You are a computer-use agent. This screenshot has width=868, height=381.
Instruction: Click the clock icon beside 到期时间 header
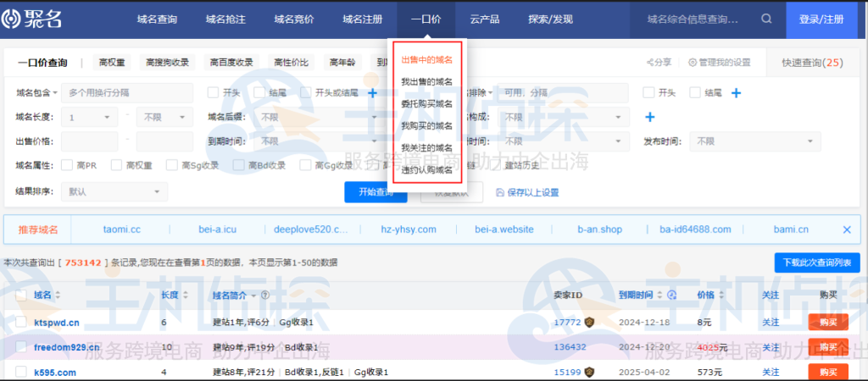(x=672, y=295)
